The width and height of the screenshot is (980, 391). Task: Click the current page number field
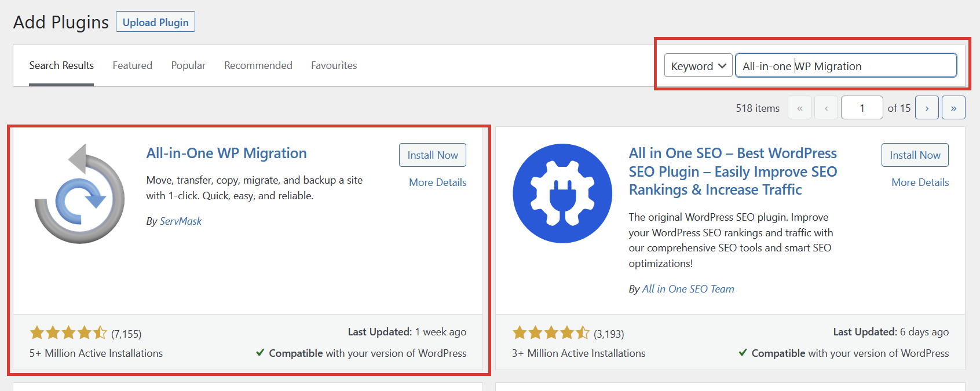click(862, 108)
